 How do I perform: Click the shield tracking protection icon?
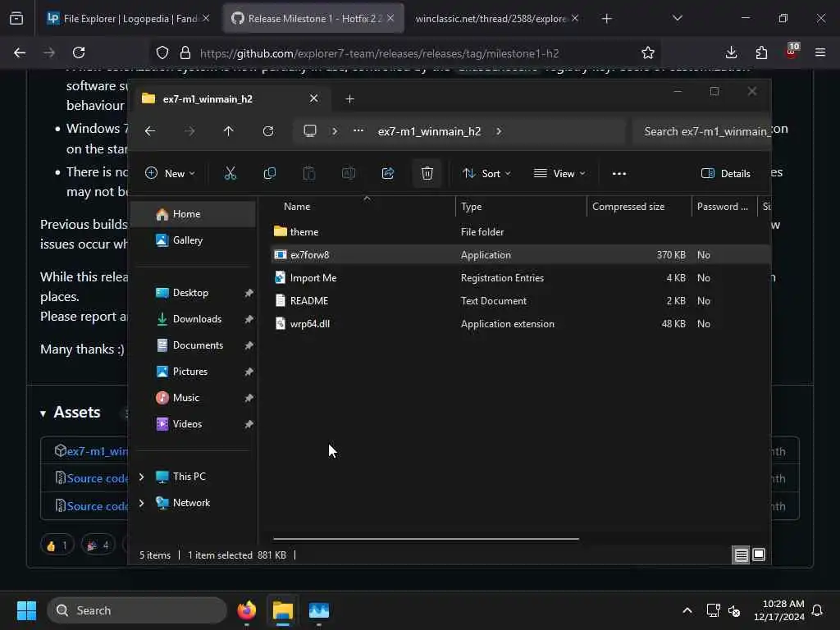pyautogui.click(x=162, y=52)
